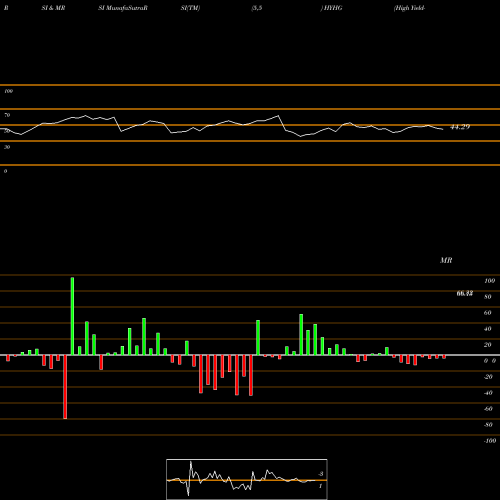Open the mini overview chart at the bottom
The image size is (500, 500).
(247, 479)
